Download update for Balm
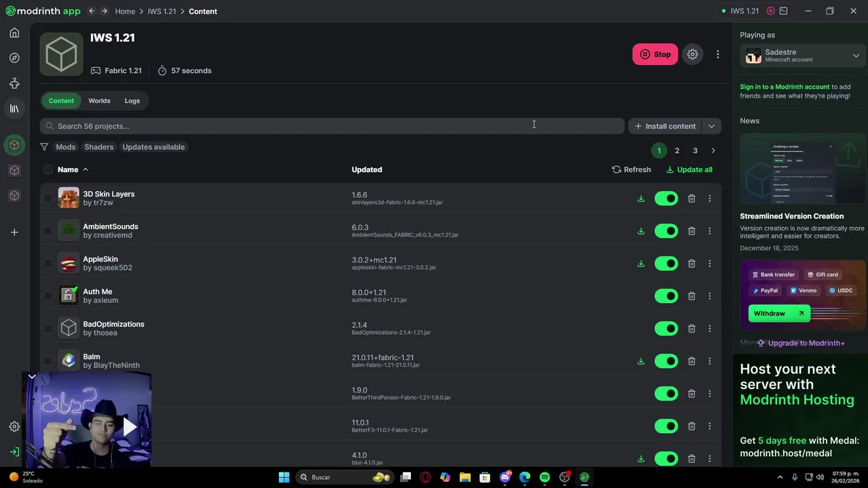868x488 pixels. (641, 361)
